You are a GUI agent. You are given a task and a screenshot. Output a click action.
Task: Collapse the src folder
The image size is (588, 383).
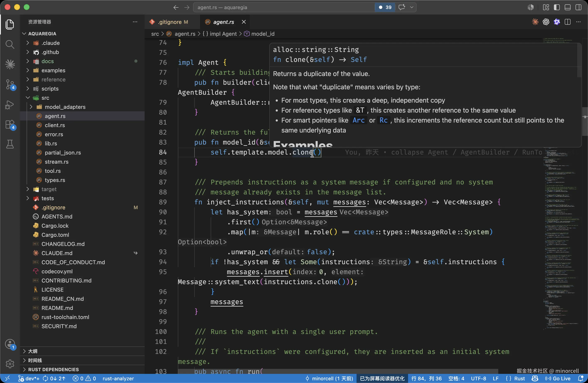tap(28, 98)
